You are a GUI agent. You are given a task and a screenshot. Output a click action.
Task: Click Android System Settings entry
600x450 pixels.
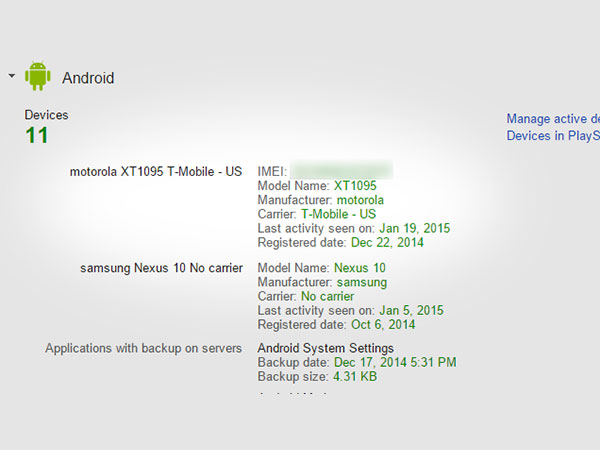(x=326, y=348)
